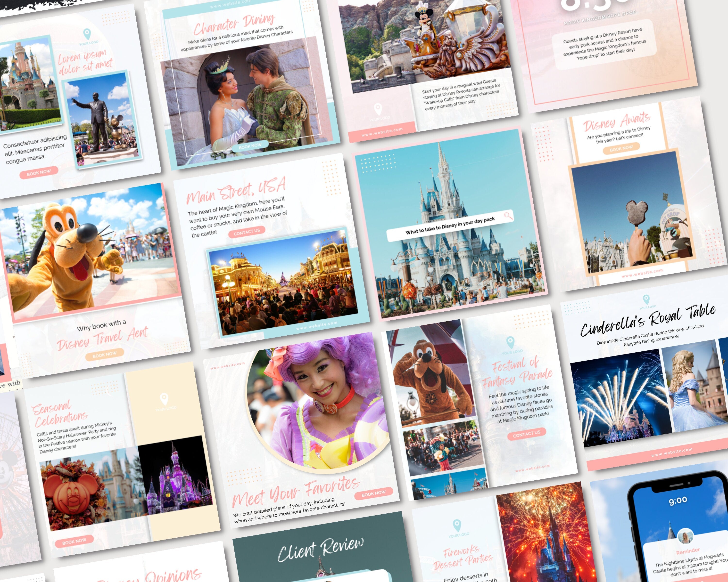728x582 pixels.
Task: Click Book Now on Disney Awaits card
Action: click(x=621, y=148)
